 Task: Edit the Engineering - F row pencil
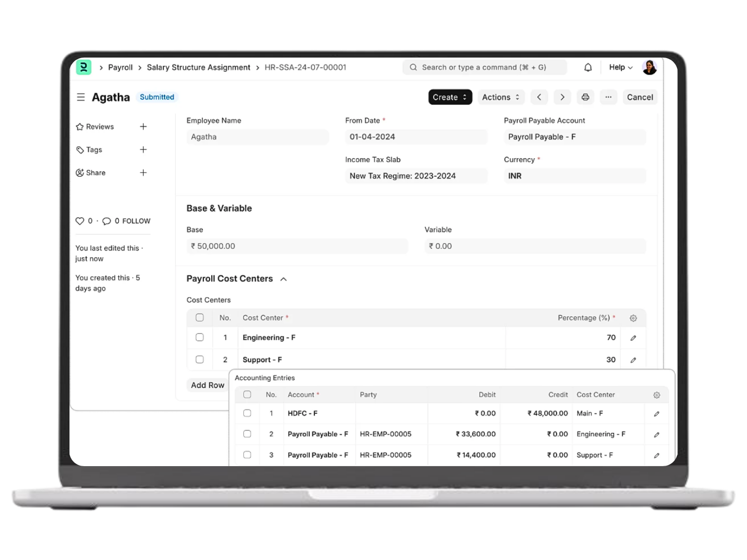tap(633, 338)
